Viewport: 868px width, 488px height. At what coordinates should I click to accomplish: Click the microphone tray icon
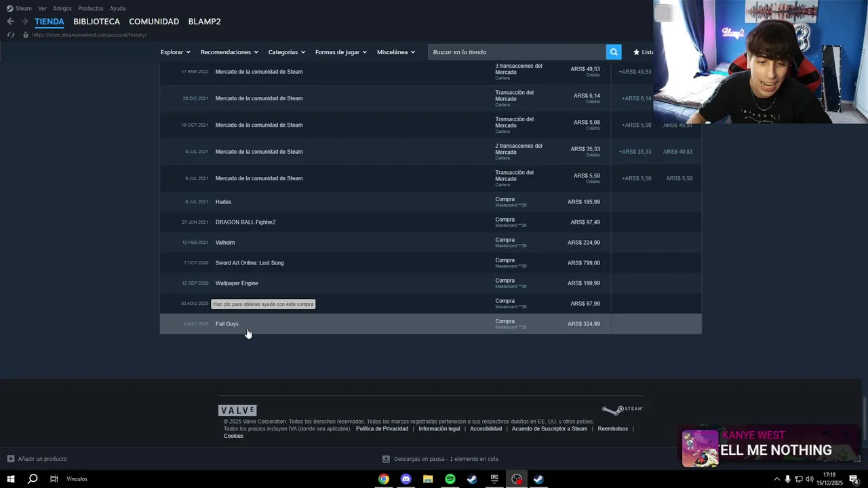787,479
